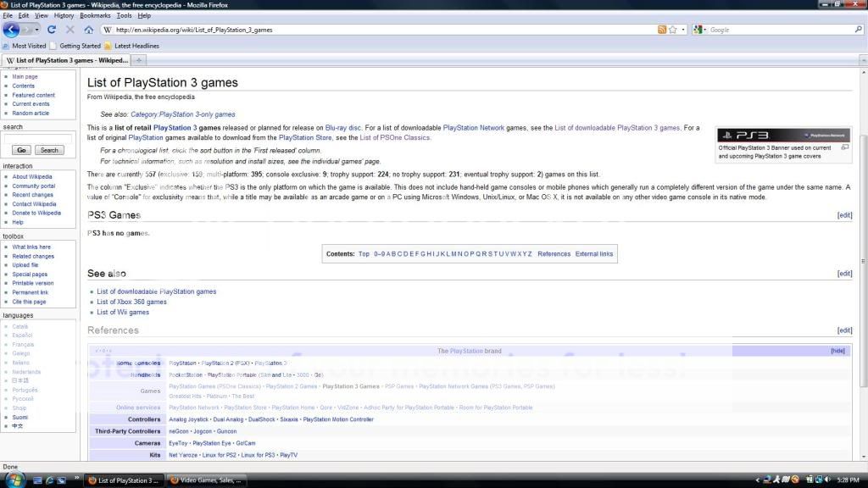
Task: Open List of Xbox 360 games link
Action: (131, 302)
